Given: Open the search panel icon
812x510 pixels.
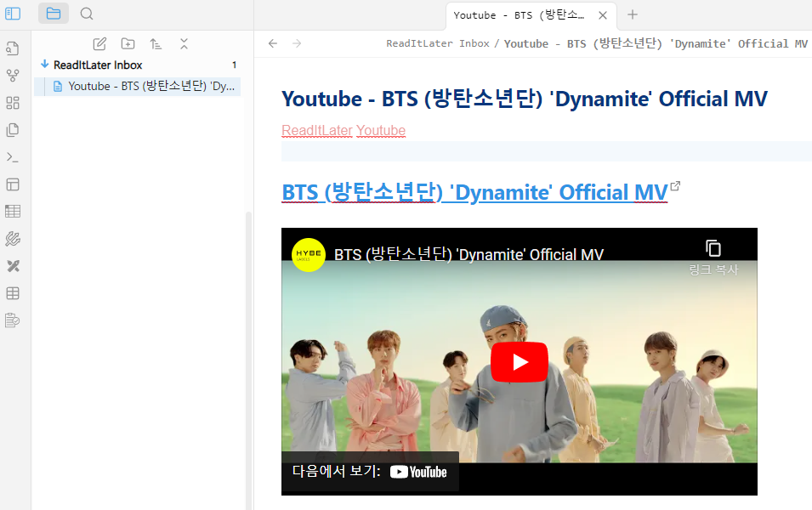Looking at the screenshot, I should (x=87, y=14).
